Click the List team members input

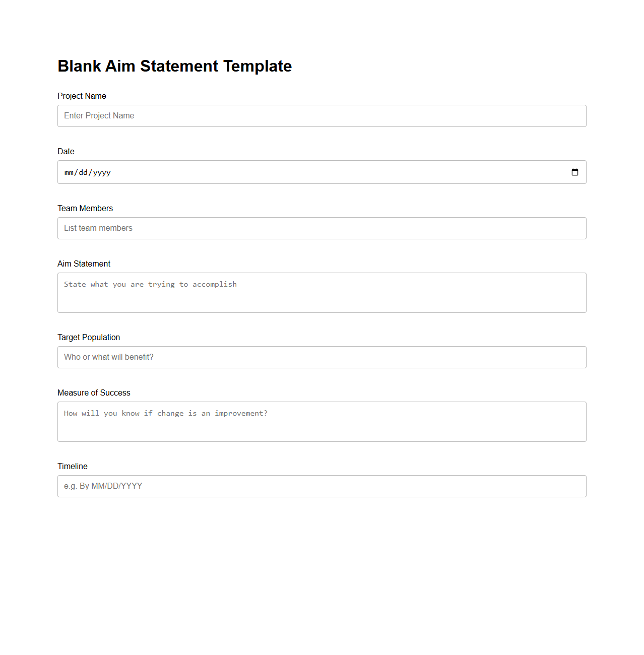[322, 228]
